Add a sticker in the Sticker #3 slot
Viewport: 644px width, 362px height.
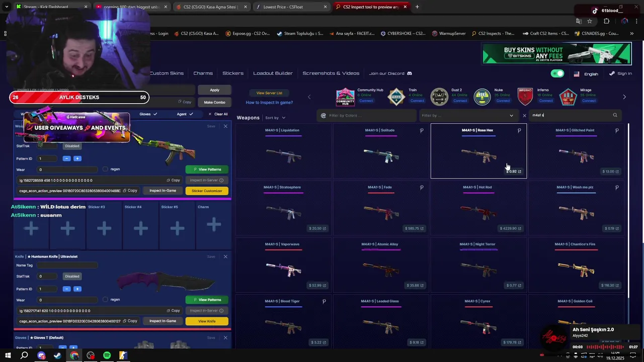pyautogui.click(x=104, y=229)
